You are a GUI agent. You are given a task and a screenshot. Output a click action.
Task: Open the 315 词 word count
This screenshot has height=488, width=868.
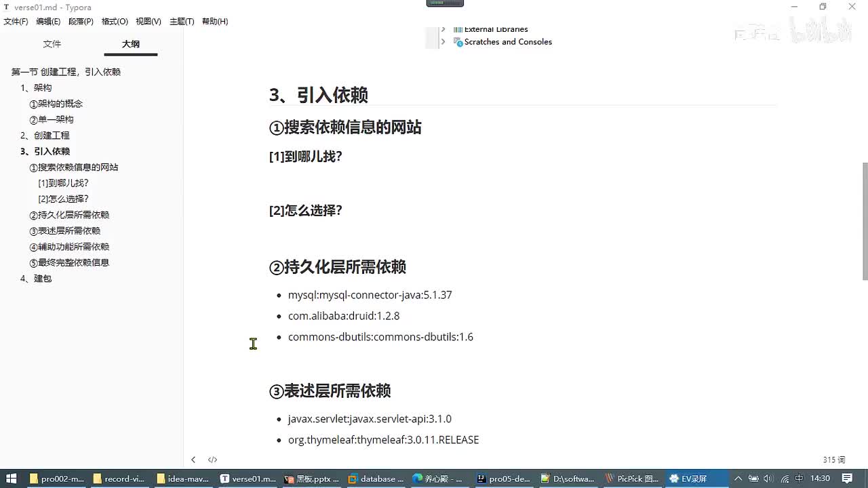pyautogui.click(x=834, y=460)
